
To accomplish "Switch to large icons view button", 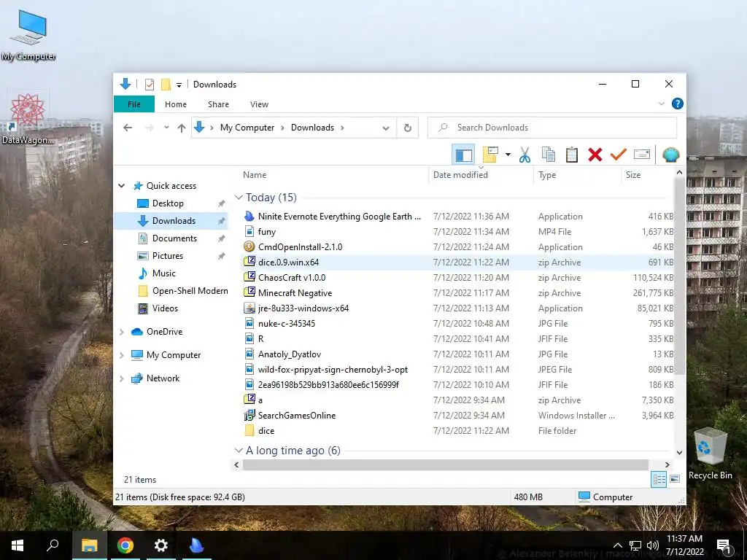I will tap(675, 479).
